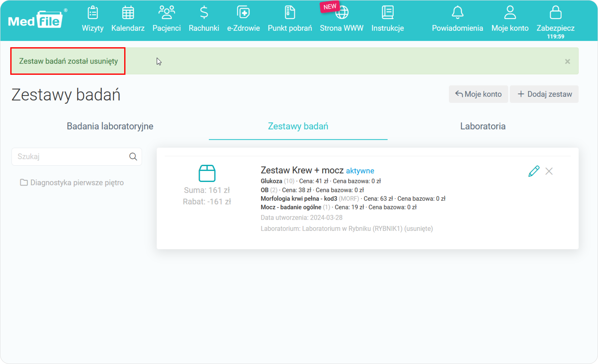Open the Moje konto user icon
The width and height of the screenshot is (598, 364).
[510, 12]
